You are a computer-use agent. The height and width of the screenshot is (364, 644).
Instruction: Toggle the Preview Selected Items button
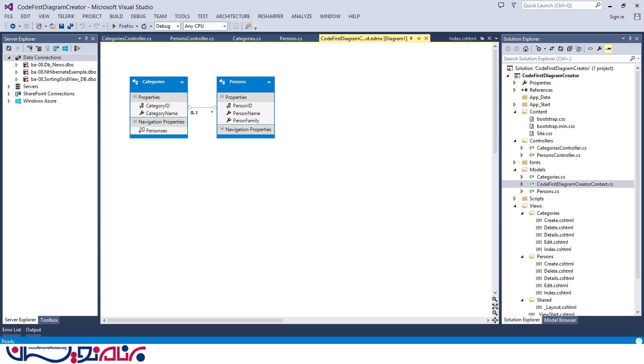[609, 49]
